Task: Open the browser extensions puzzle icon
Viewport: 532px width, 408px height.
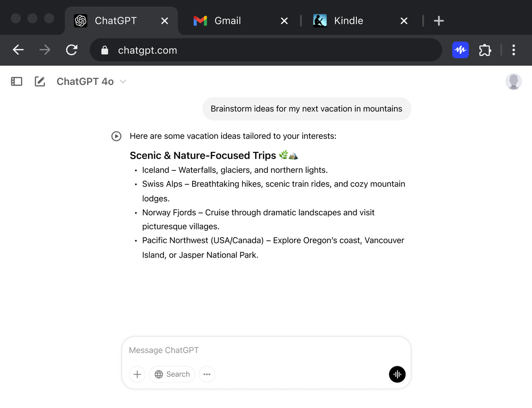Action: [x=485, y=50]
